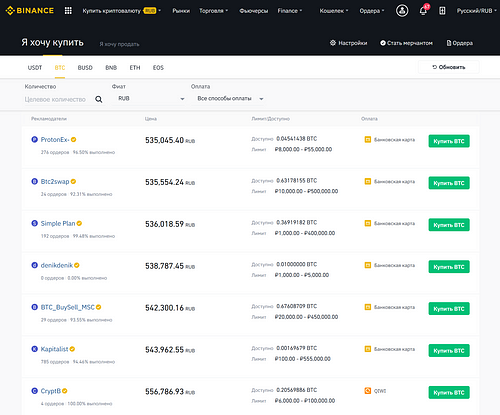Select the ETH tab
Screen dimensions: 500x415
pos(135,68)
